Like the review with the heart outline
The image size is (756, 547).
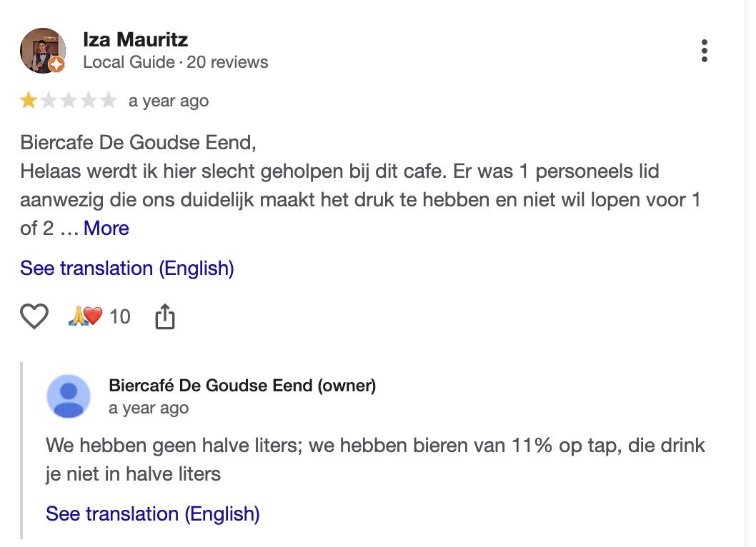click(34, 316)
